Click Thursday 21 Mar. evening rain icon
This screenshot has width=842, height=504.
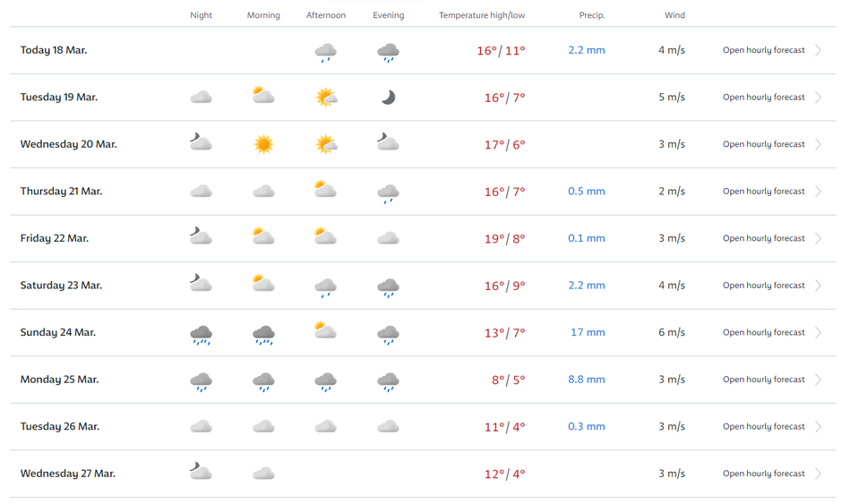pyautogui.click(x=388, y=192)
